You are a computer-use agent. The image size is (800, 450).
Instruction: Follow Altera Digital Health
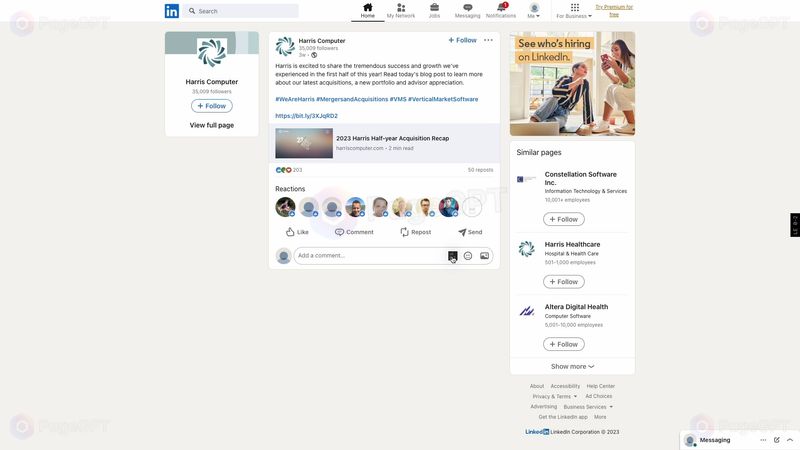(564, 344)
